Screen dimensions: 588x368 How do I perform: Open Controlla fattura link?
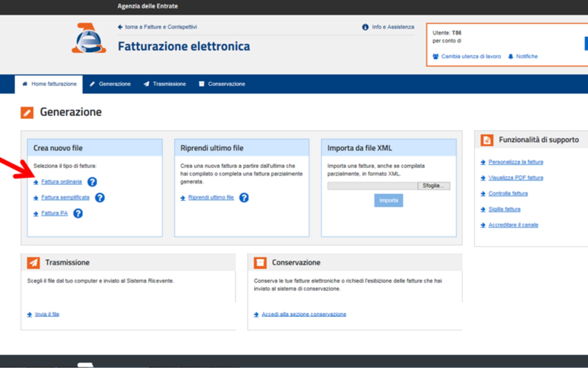508,194
